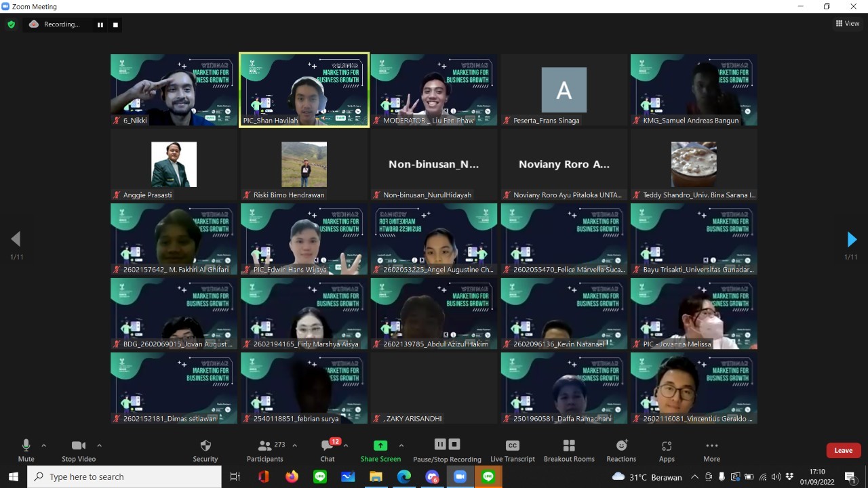Select MODERATOR Liu Fen Phaw video tile

(x=434, y=90)
